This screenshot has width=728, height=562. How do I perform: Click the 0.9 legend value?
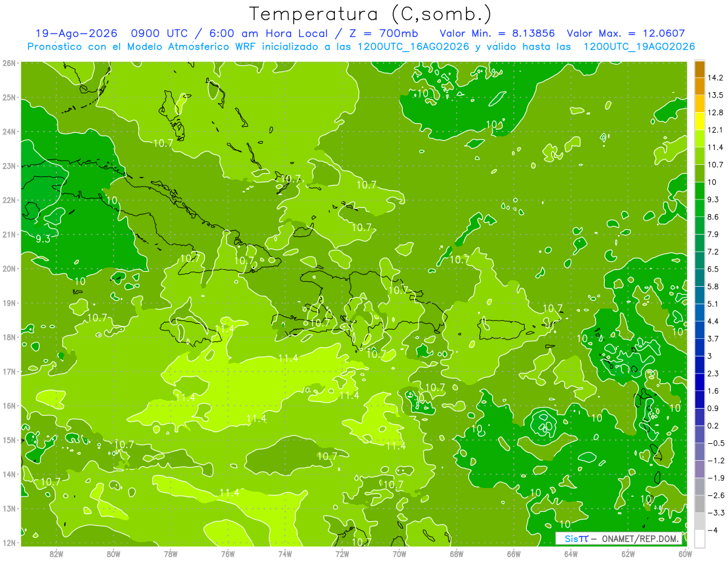click(x=713, y=408)
